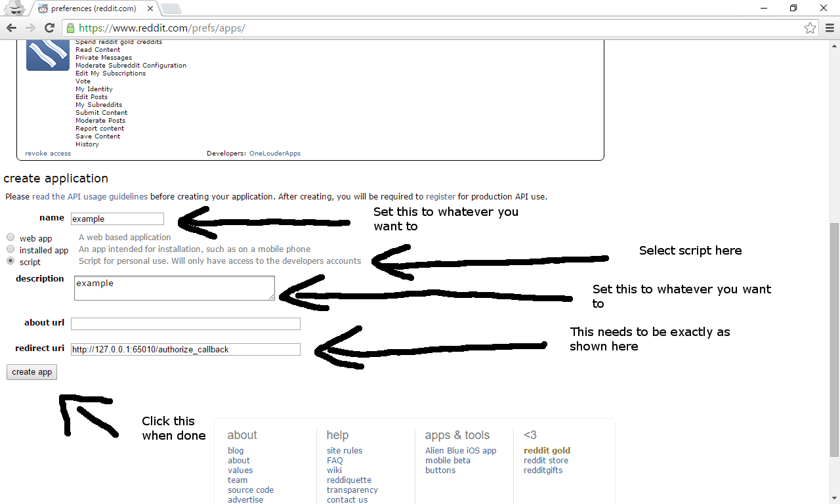Open the wiki link
The height and width of the screenshot is (504, 840).
coord(334,471)
